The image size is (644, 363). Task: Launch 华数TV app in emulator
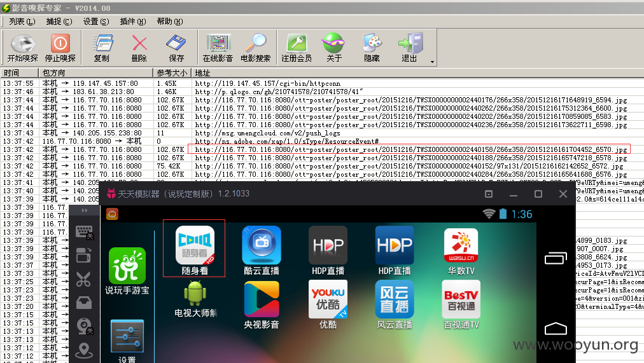[461, 252]
